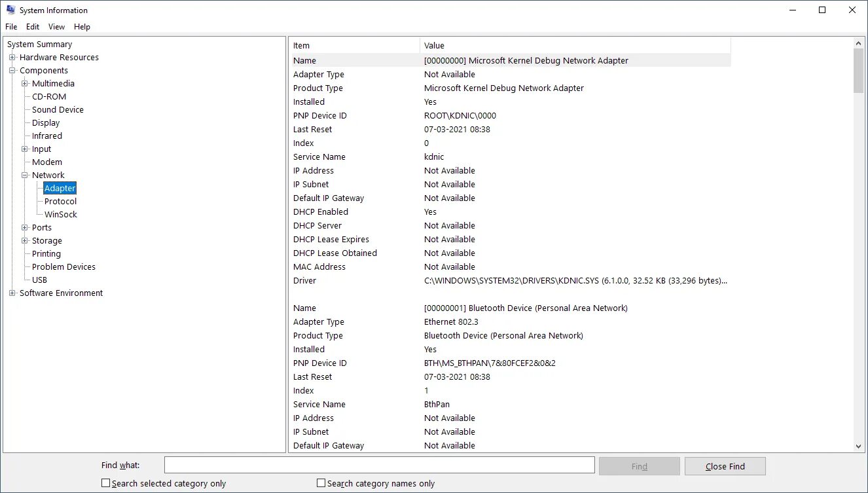Viewport: 868px width, 493px height.
Task: Select the Adapter item under Network
Action: point(60,189)
